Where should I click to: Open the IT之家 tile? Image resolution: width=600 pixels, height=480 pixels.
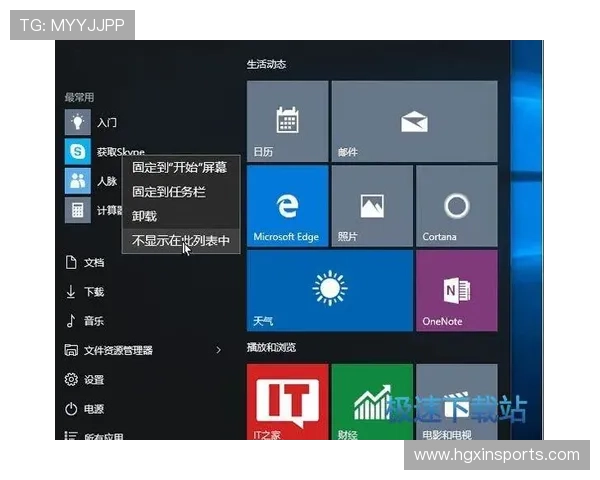coord(287,402)
